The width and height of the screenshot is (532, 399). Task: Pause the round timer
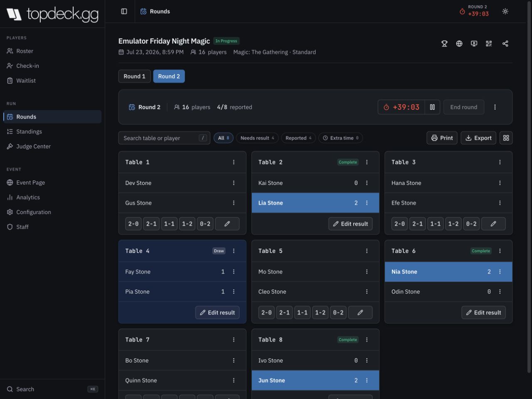[432, 107]
